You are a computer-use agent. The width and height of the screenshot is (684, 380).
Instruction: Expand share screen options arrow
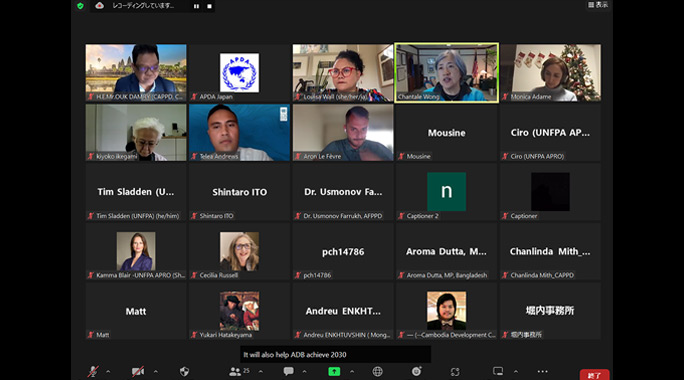click(x=352, y=372)
